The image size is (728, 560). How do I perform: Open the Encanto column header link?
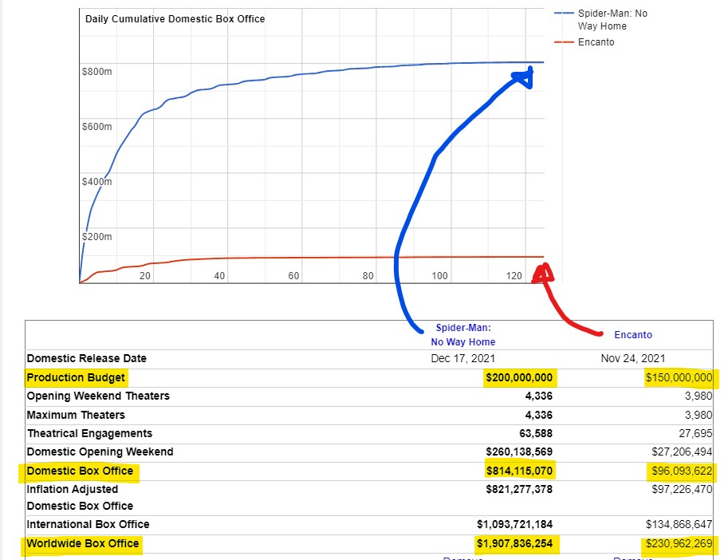click(x=632, y=335)
